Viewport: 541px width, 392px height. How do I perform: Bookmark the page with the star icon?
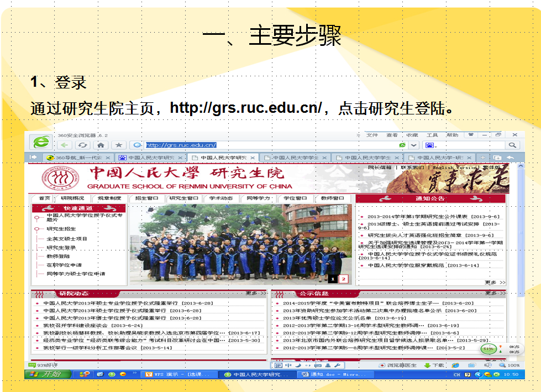(x=119, y=145)
